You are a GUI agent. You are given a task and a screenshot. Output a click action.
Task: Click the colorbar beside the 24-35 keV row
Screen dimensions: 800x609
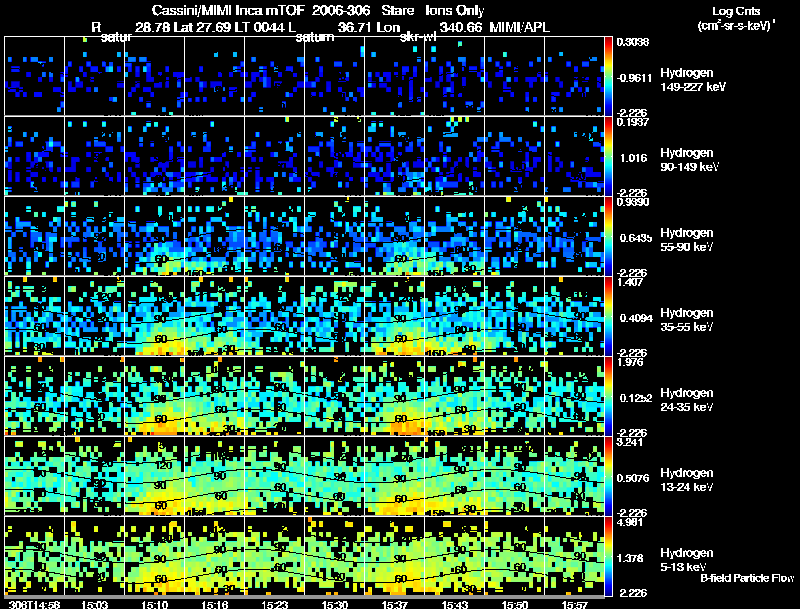[x=608, y=396]
